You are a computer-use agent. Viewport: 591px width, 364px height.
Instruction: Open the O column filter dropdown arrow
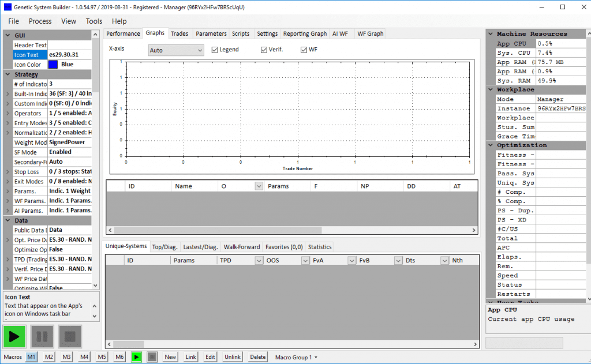[x=259, y=186]
